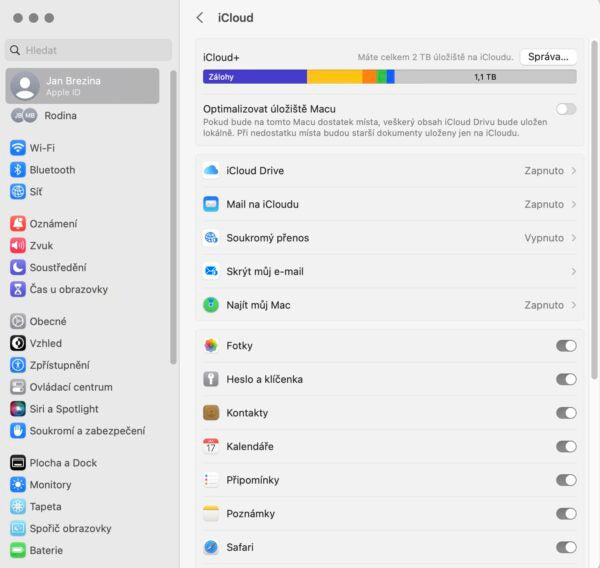Click the Obecné sidebar label

48,321
